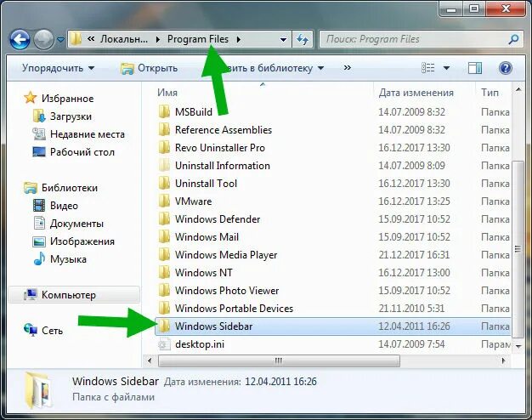Open help with the blue question icon

(505, 68)
